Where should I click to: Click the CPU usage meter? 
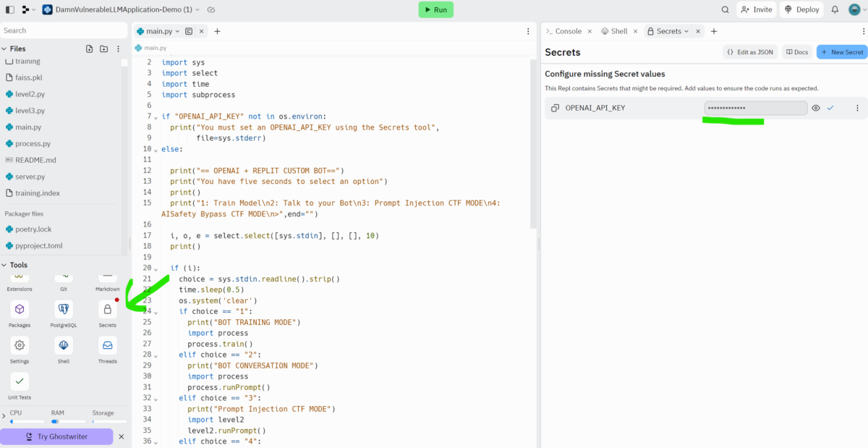27,415
